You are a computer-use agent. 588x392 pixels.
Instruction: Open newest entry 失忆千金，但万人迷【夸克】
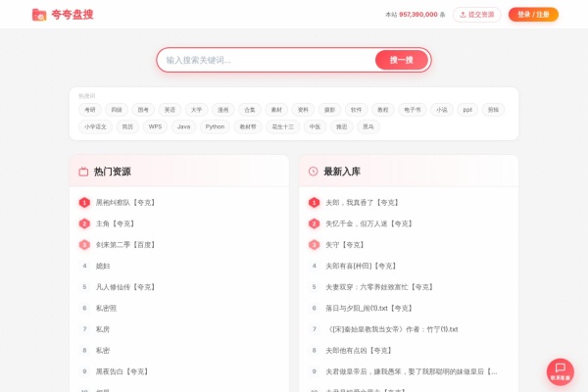pyautogui.click(x=369, y=223)
